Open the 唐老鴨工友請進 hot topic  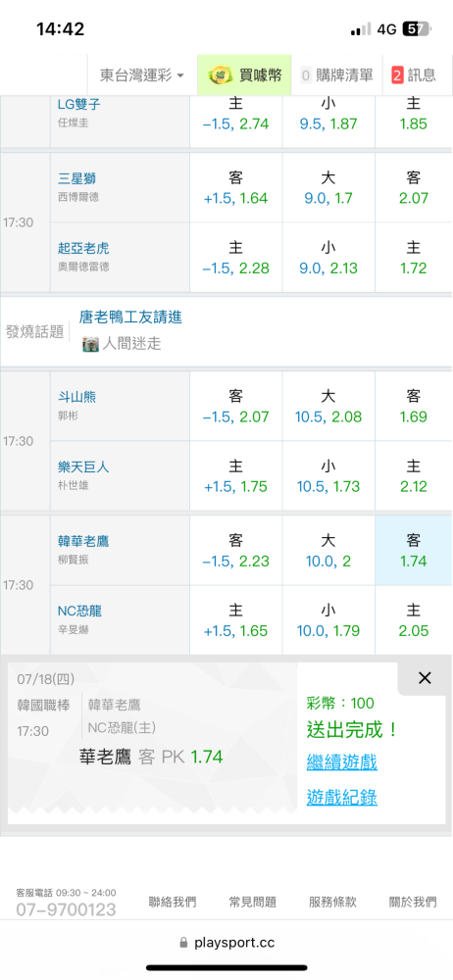point(130,317)
